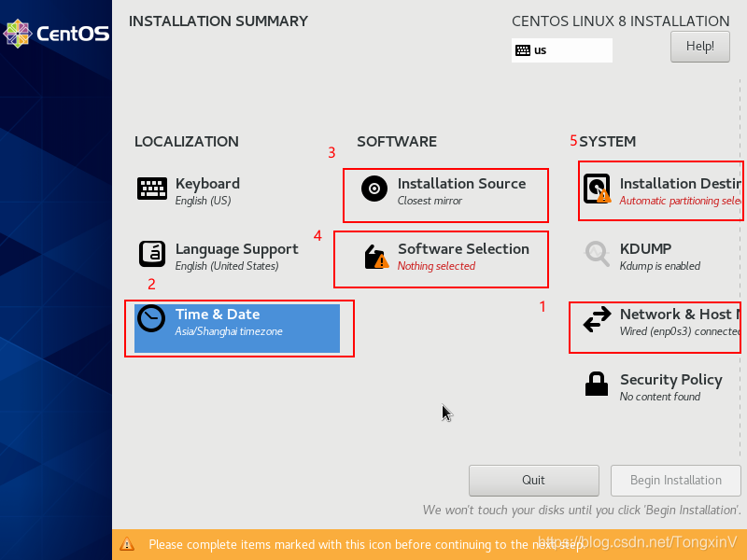Click 'No content found' text
This screenshot has height=560, width=747.
(x=660, y=397)
